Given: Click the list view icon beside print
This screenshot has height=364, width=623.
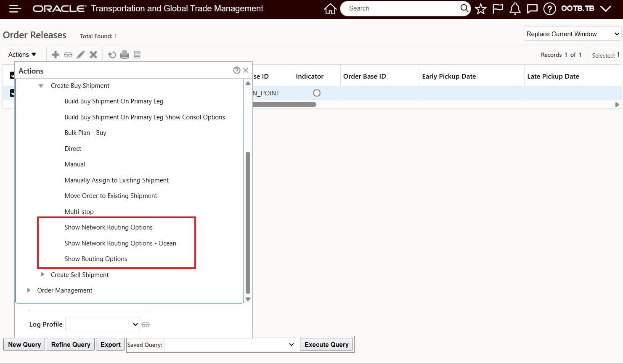Looking at the screenshot, I should click(x=137, y=54).
